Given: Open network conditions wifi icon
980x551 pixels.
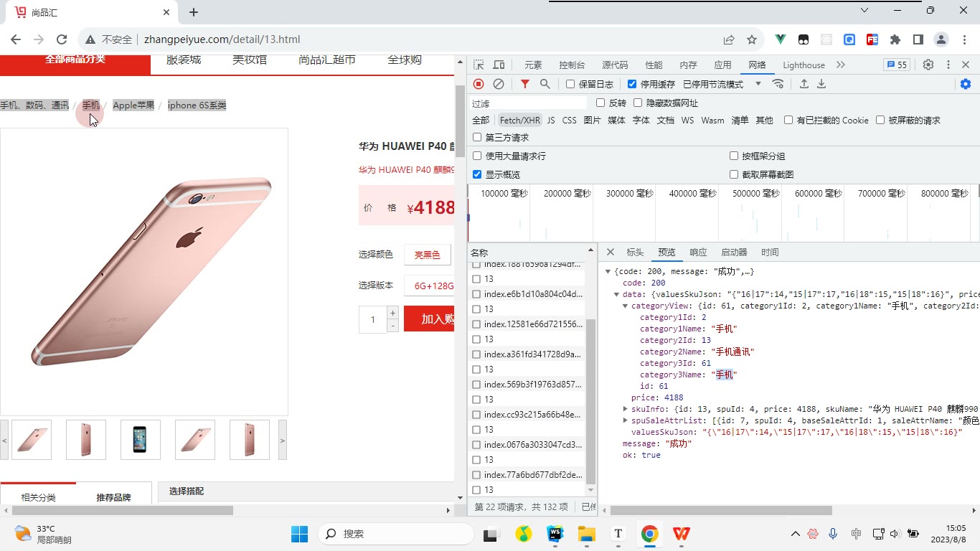Looking at the screenshot, I should click(x=778, y=84).
